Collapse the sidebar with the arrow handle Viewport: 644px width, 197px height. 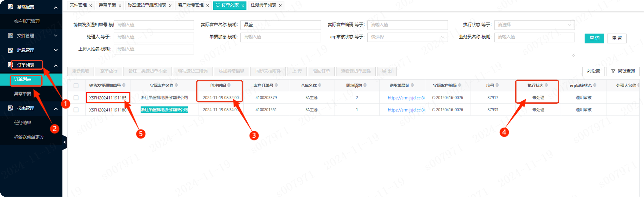[x=64, y=142]
